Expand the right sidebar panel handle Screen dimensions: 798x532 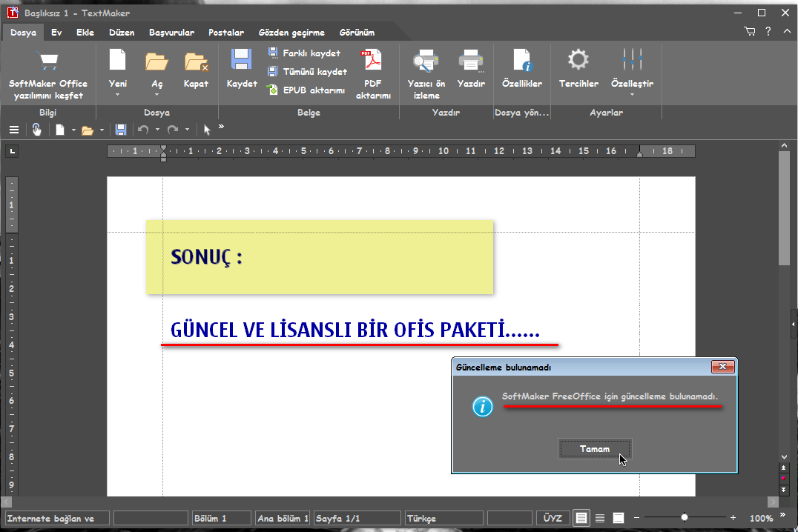point(794,325)
